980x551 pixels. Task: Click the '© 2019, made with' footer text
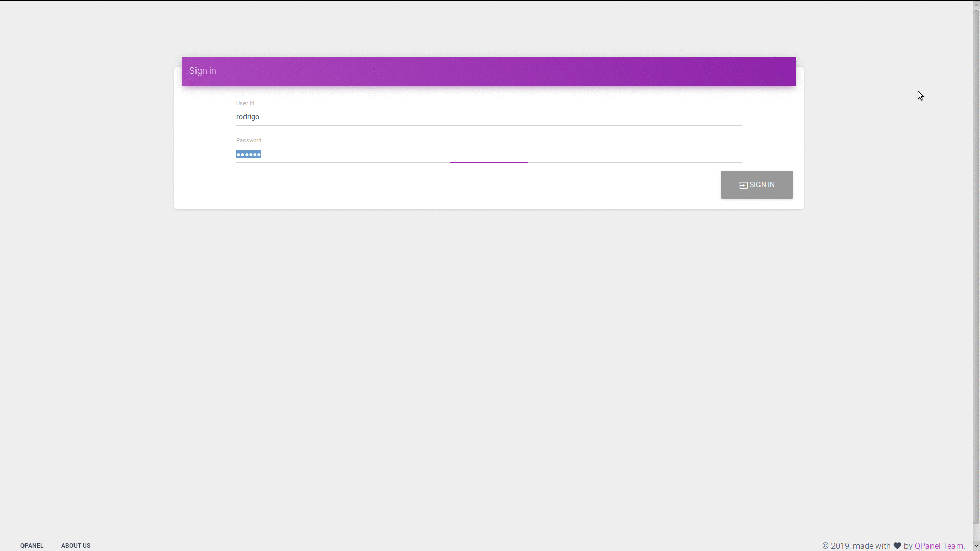pos(856,546)
